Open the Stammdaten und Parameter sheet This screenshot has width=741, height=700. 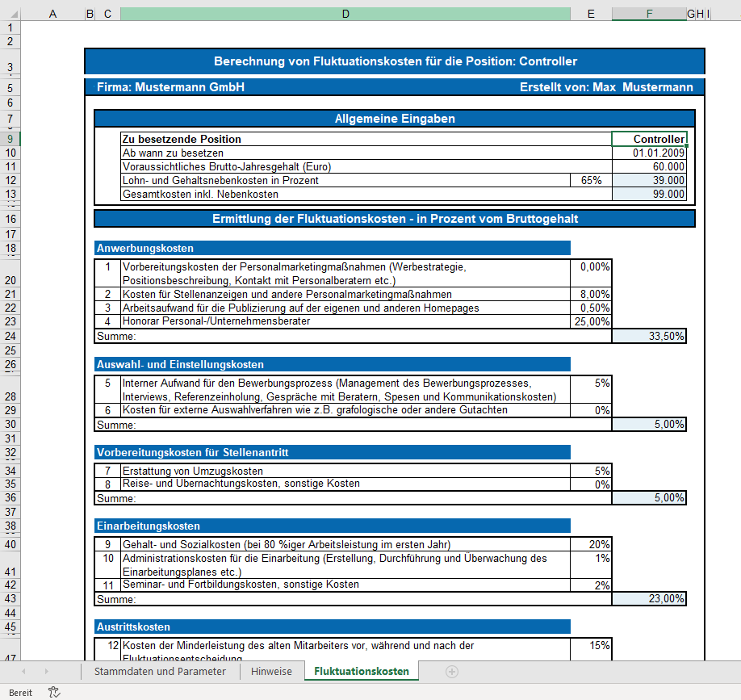coord(160,671)
